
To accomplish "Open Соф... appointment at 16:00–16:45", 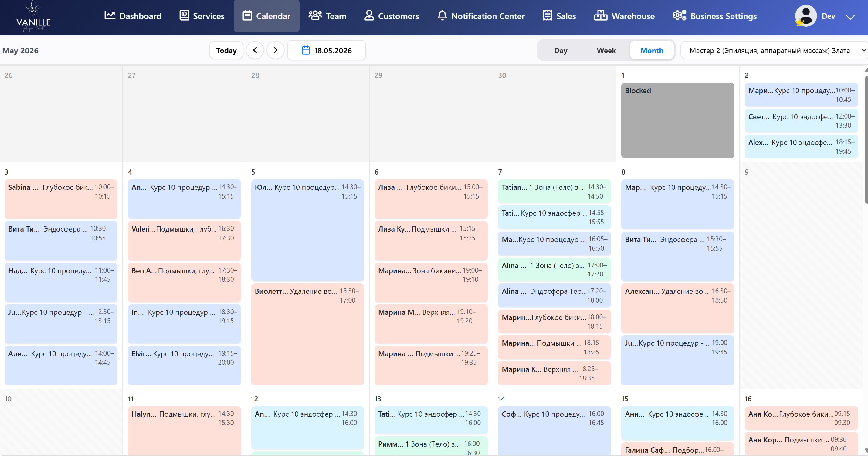I will (x=554, y=431).
